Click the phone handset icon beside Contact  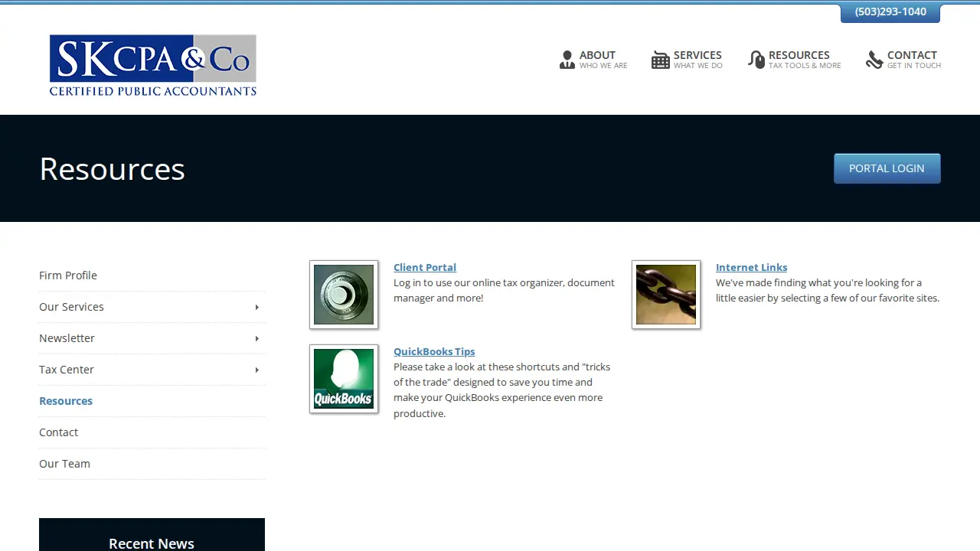coord(874,60)
